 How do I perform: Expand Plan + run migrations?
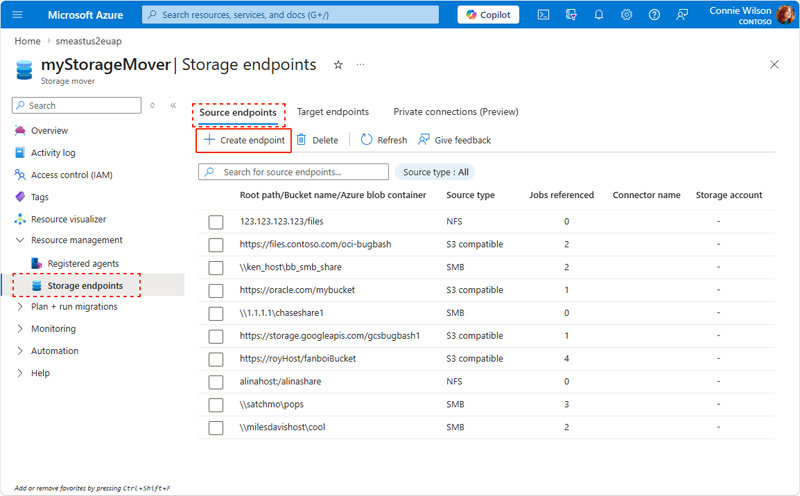click(x=20, y=306)
